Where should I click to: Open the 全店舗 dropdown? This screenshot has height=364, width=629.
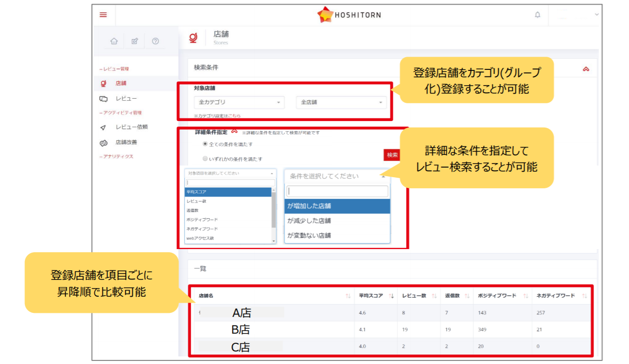[341, 102]
